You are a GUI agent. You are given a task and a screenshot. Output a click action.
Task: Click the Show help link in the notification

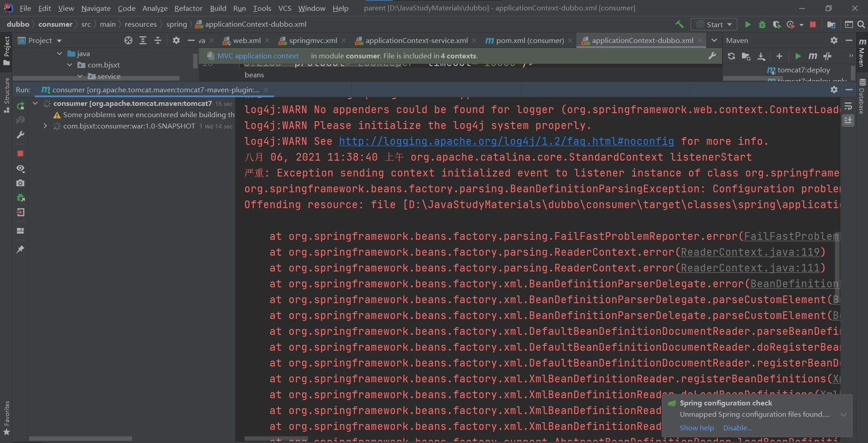[697, 428]
